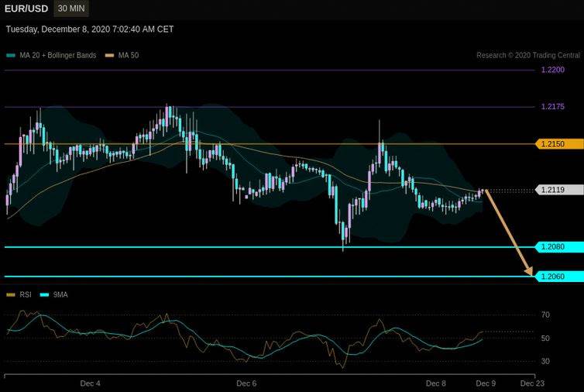Click the 9MA legend color swatch
Image resolution: width=584 pixels, height=392 pixels.
44,295
